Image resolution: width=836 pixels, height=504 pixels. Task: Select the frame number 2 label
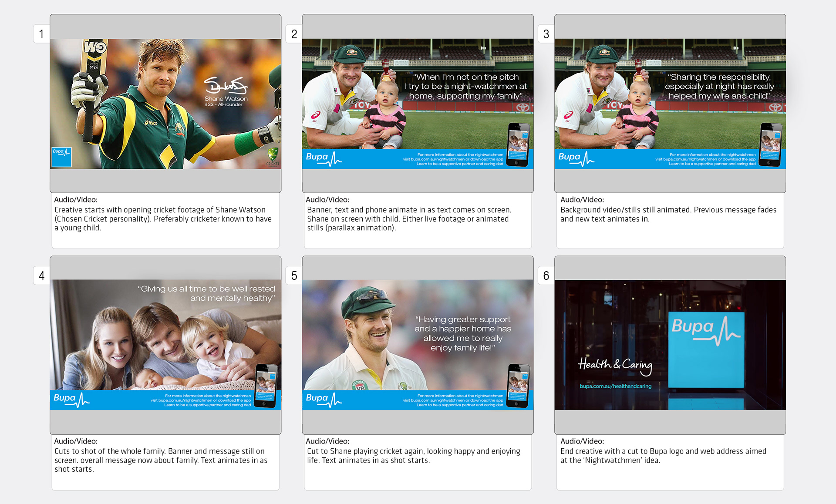click(x=294, y=34)
